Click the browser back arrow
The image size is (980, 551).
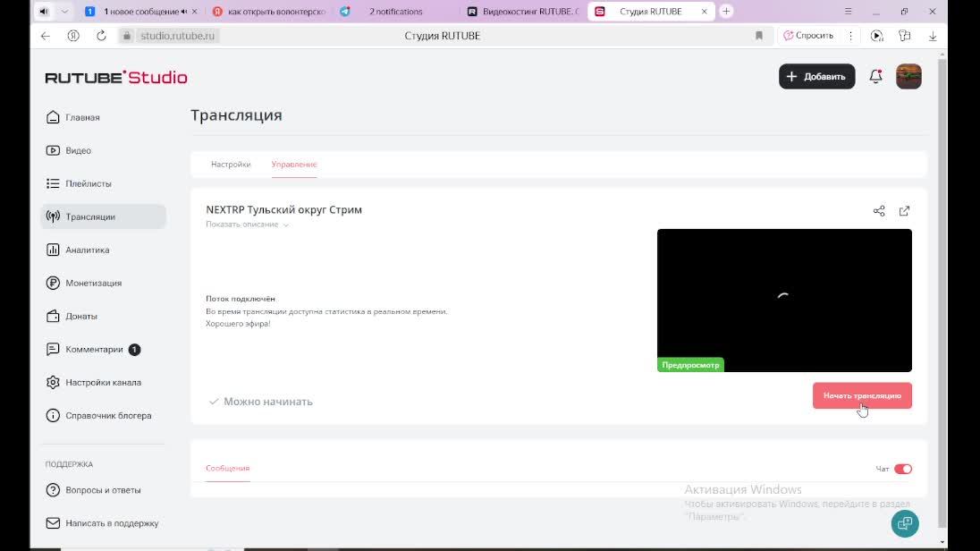(45, 36)
